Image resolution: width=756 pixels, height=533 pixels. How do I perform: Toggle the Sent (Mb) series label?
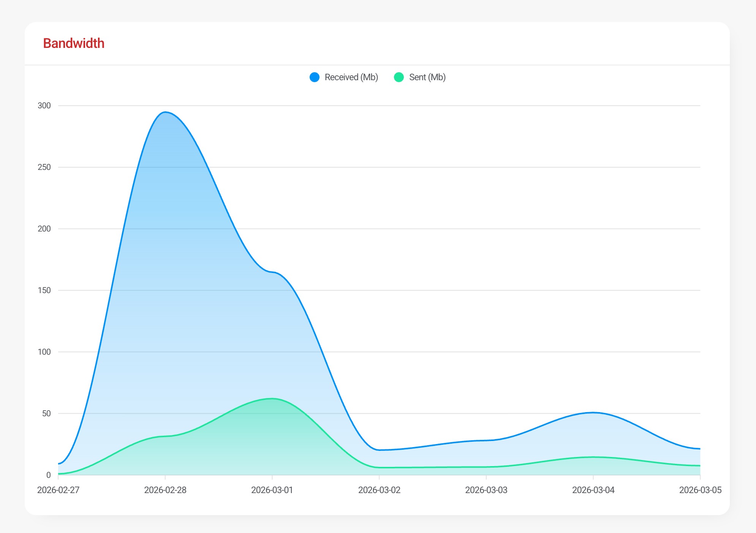point(427,77)
